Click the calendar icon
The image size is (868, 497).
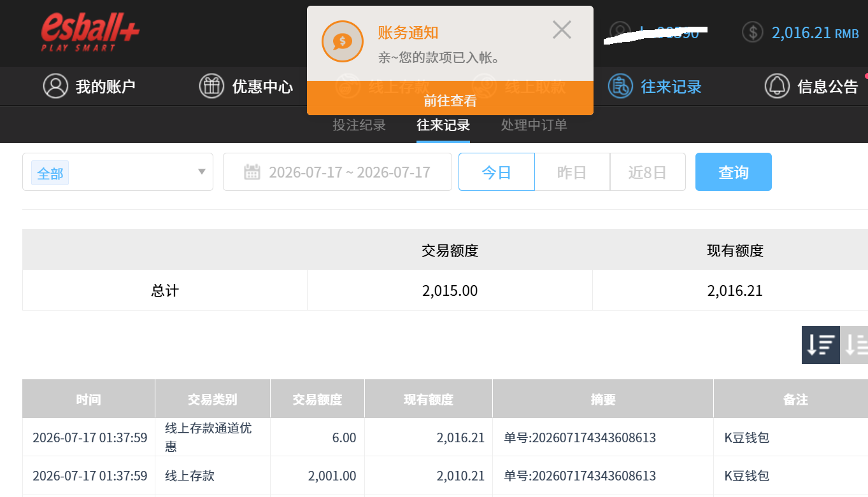pos(252,172)
